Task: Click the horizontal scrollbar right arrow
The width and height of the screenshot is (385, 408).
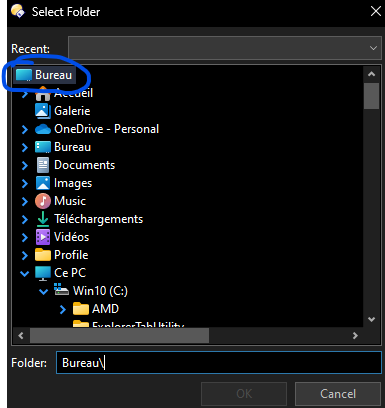Action: (355, 335)
